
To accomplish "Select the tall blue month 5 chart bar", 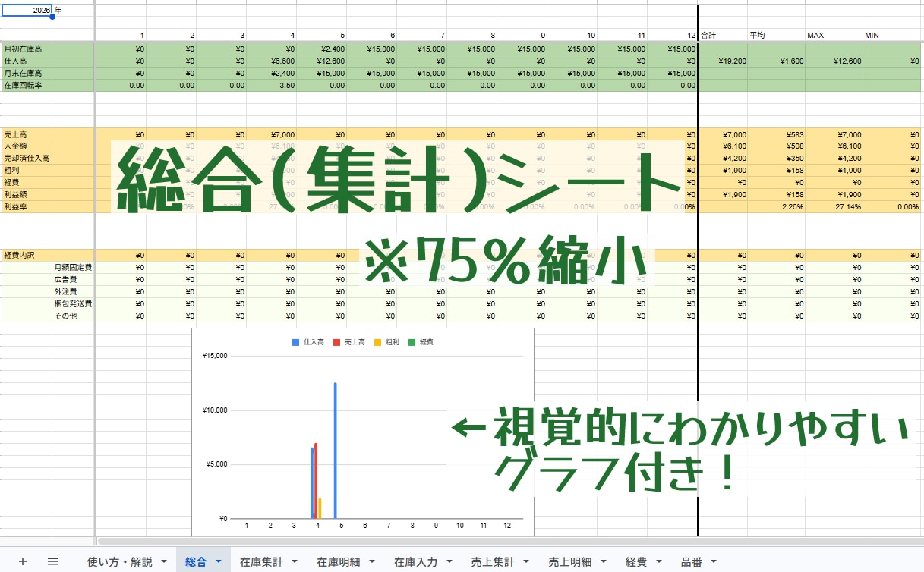I will click(335, 451).
